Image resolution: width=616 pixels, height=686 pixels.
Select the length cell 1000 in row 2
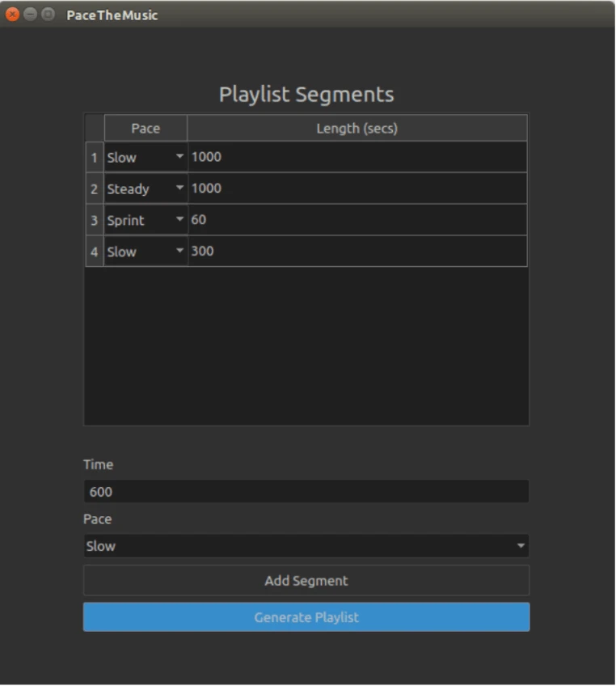pos(357,188)
